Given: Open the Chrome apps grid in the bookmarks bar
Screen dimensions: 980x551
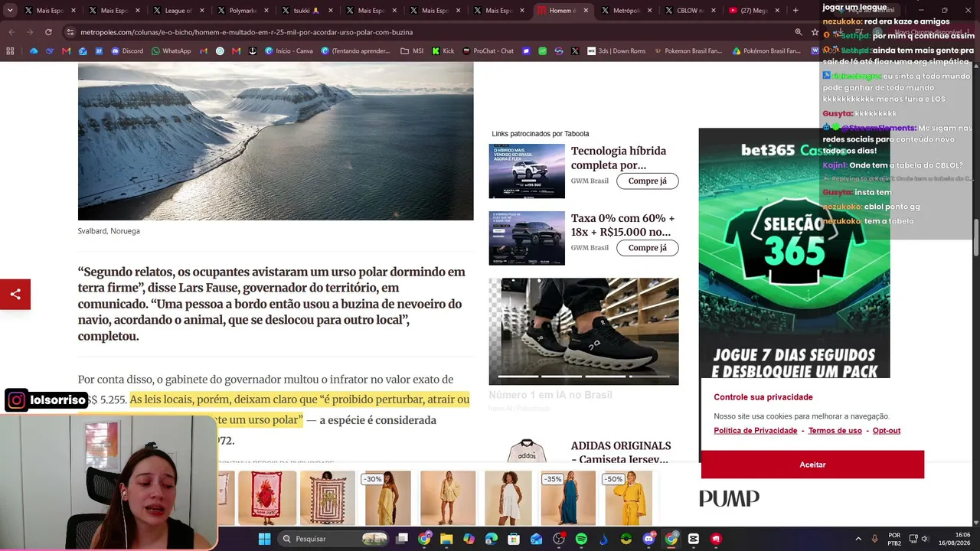Looking at the screenshot, I should click(x=10, y=51).
